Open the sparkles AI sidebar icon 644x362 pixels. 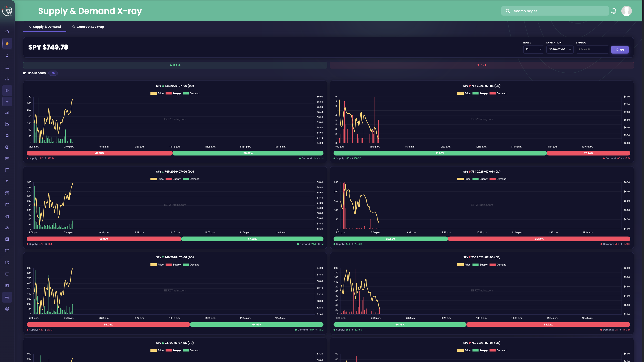(x=7, y=56)
